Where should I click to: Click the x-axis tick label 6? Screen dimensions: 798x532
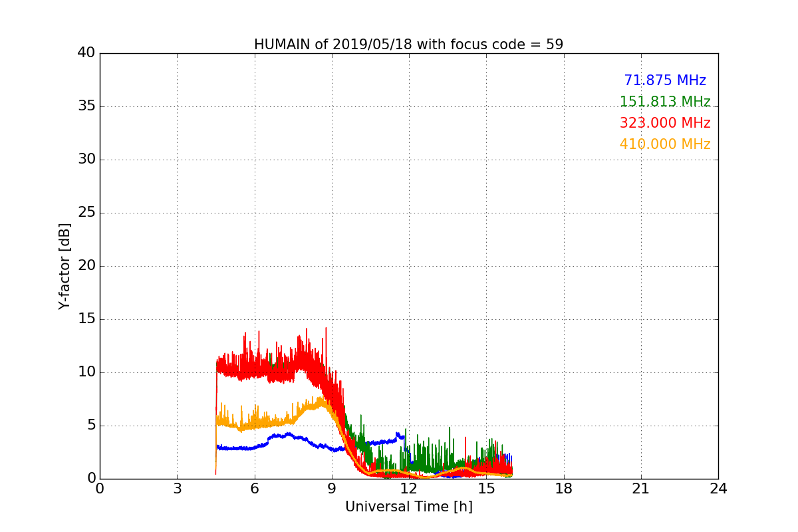254,489
